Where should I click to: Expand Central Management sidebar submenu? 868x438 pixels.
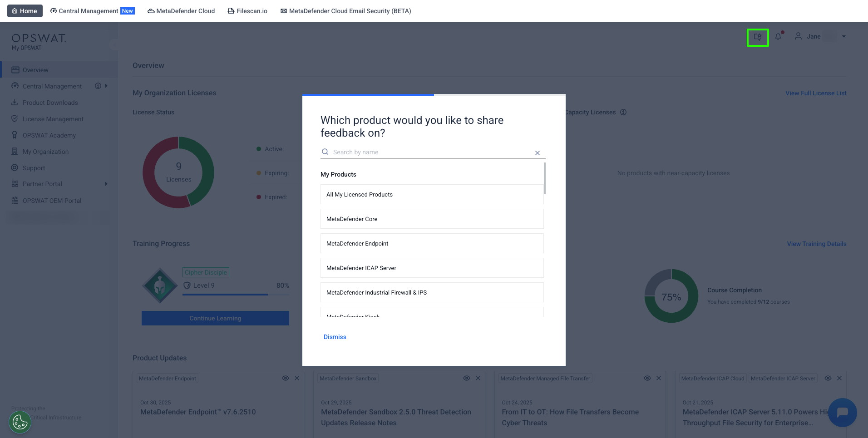tap(106, 86)
